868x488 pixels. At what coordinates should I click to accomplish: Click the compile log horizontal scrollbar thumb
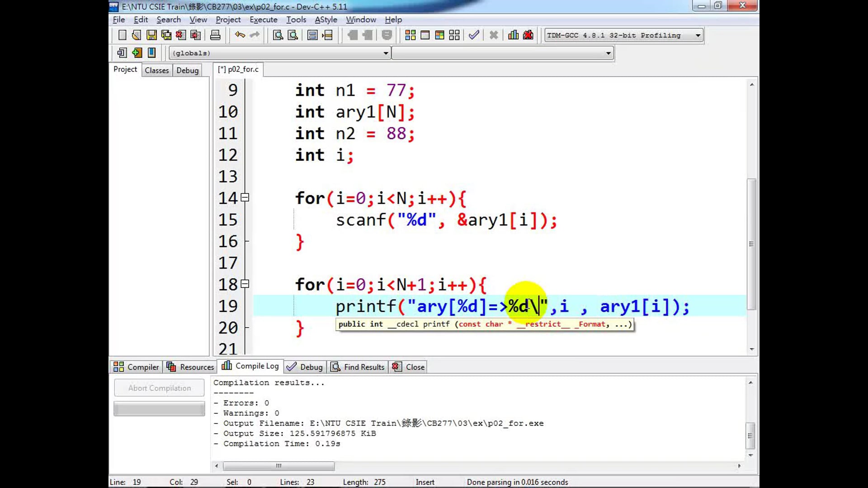(278, 466)
